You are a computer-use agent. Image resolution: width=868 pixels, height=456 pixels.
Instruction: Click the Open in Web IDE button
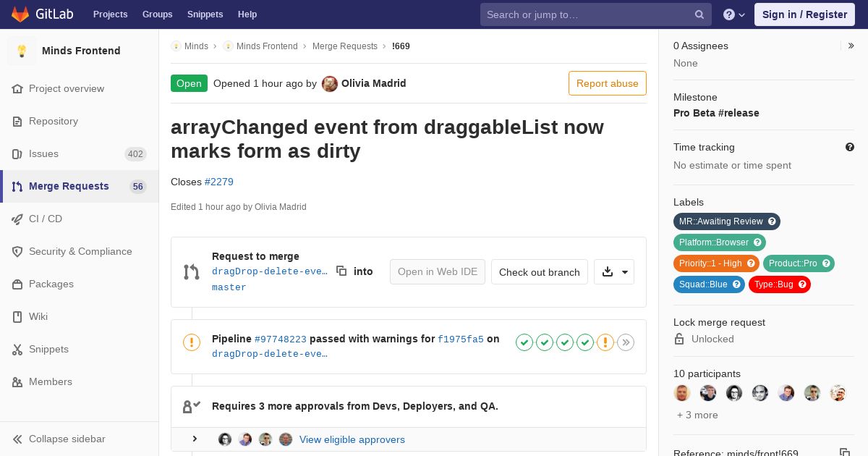coord(438,272)
